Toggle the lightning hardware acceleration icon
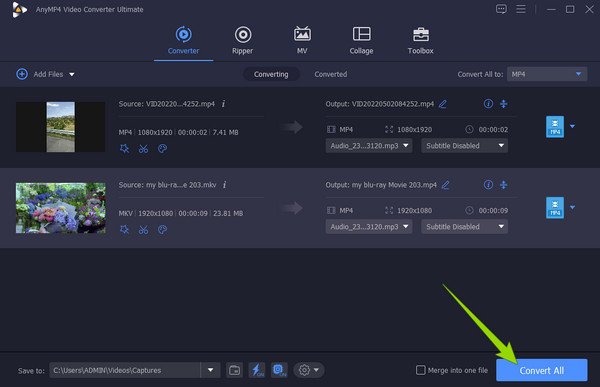600x387 pixels. [x=257, y=370]
